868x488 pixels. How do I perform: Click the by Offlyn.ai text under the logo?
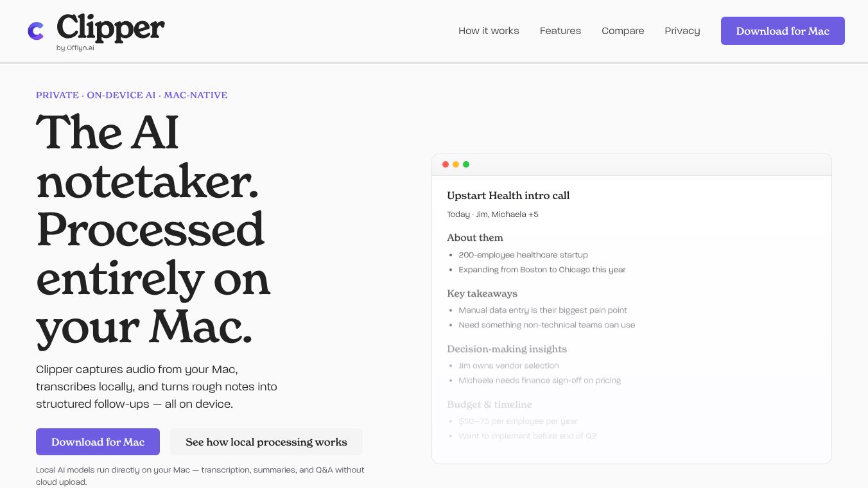(x=75, y=48)
